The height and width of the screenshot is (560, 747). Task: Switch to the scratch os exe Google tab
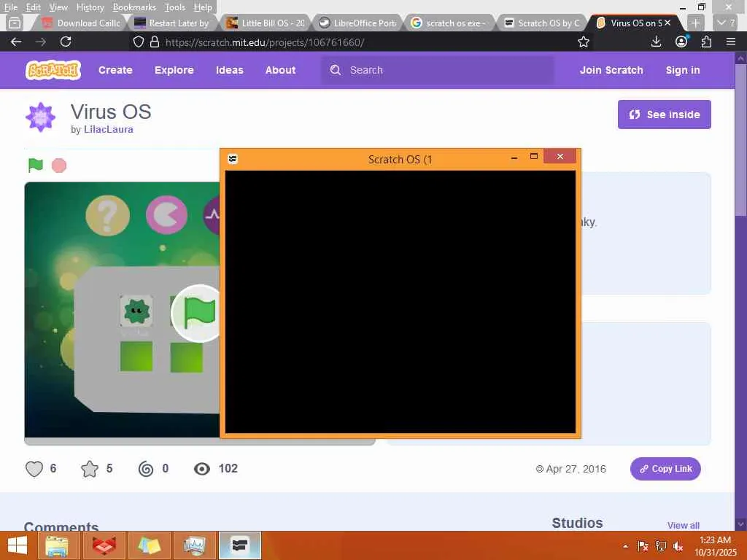click(x=449, y=23)
